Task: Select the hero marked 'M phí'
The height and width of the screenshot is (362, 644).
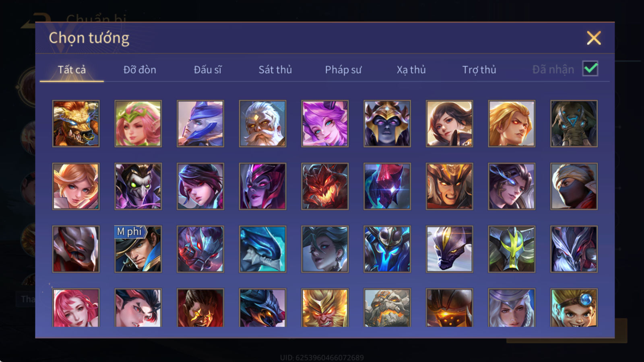Action: (x=138, y=249)
